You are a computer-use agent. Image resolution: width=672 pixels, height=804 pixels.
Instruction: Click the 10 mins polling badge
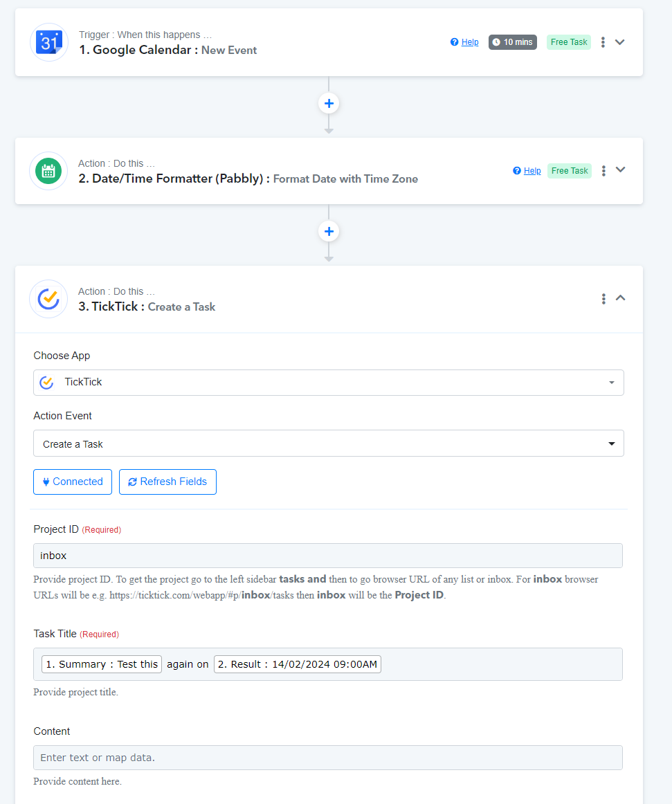(512, 42)
